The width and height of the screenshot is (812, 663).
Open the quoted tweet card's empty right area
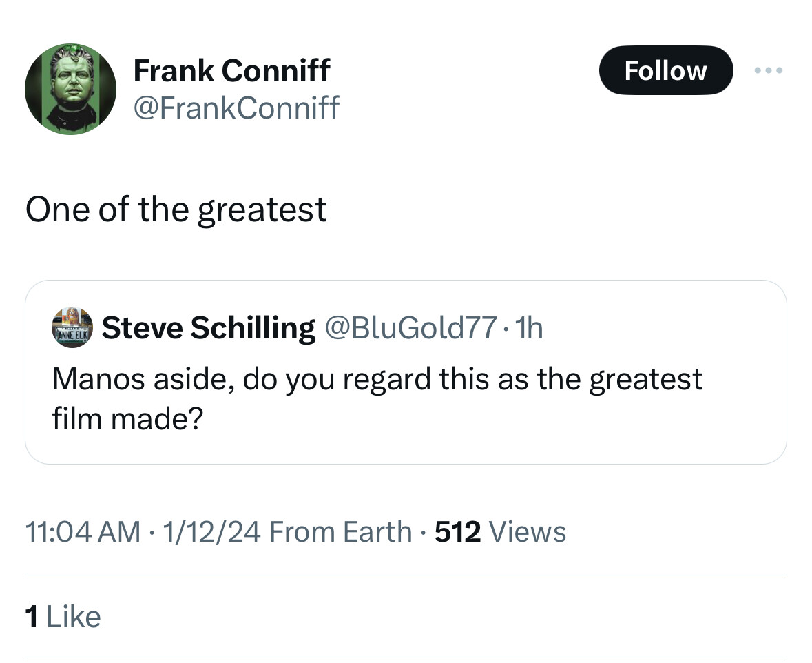(x=620, y=420)
